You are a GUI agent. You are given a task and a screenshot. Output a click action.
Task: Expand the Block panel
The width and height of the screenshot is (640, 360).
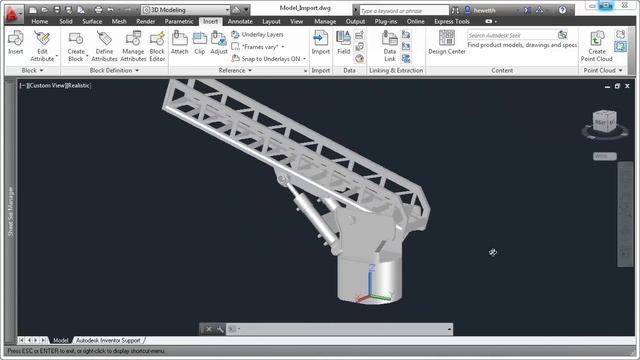point(33,71)
